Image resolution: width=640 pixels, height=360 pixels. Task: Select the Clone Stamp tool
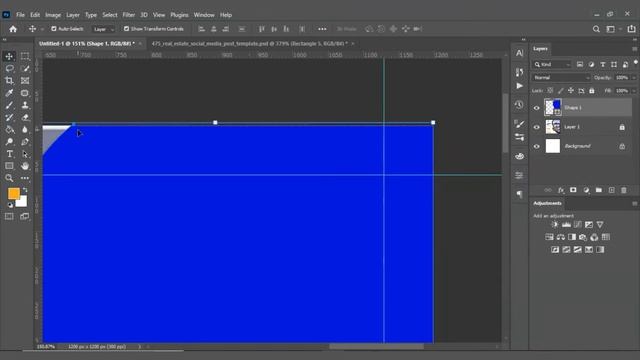click(x=25, y=105)
